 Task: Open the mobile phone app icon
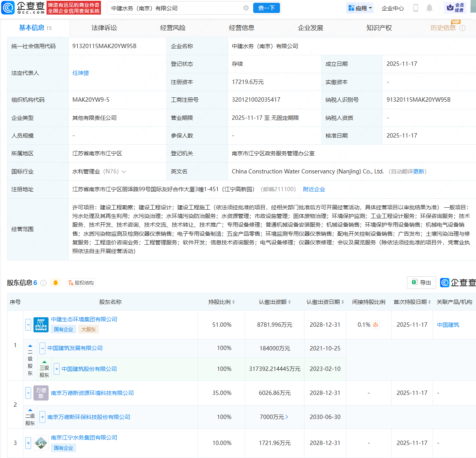[x=415, y=8]
